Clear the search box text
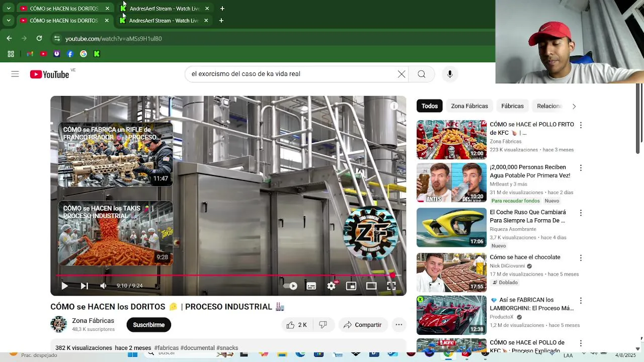Screen dimensions: 644x362 click(x=401, y=74)
